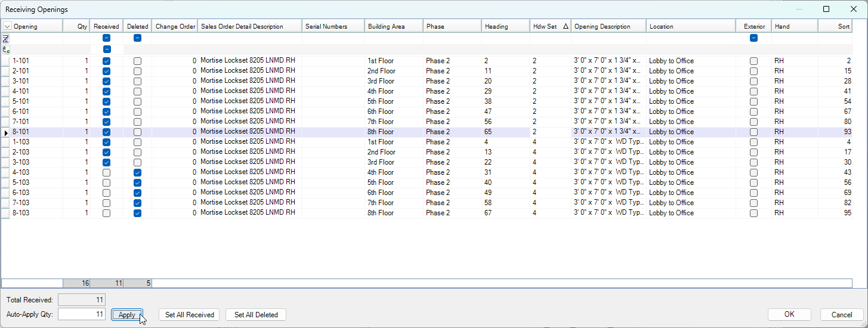Click the Auto-Apply Qty input field
This screenshot has height=328, width=868.
82,314
